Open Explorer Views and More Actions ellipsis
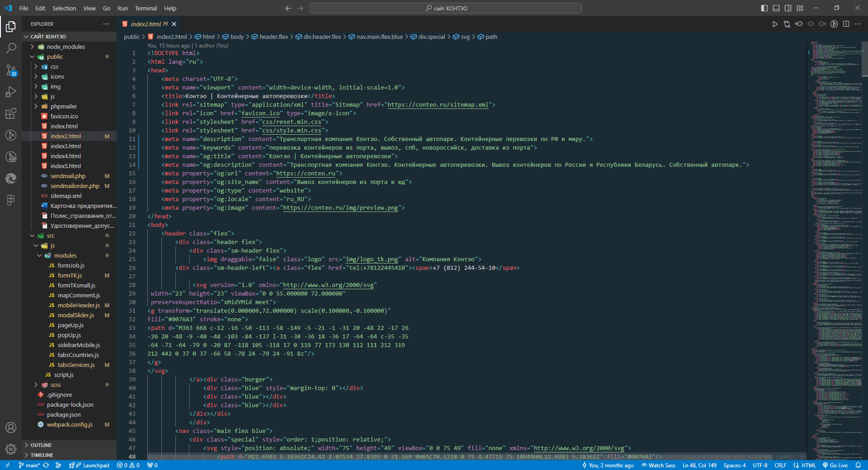Screen dimensions: 868x470 click(x=106, y=24)
